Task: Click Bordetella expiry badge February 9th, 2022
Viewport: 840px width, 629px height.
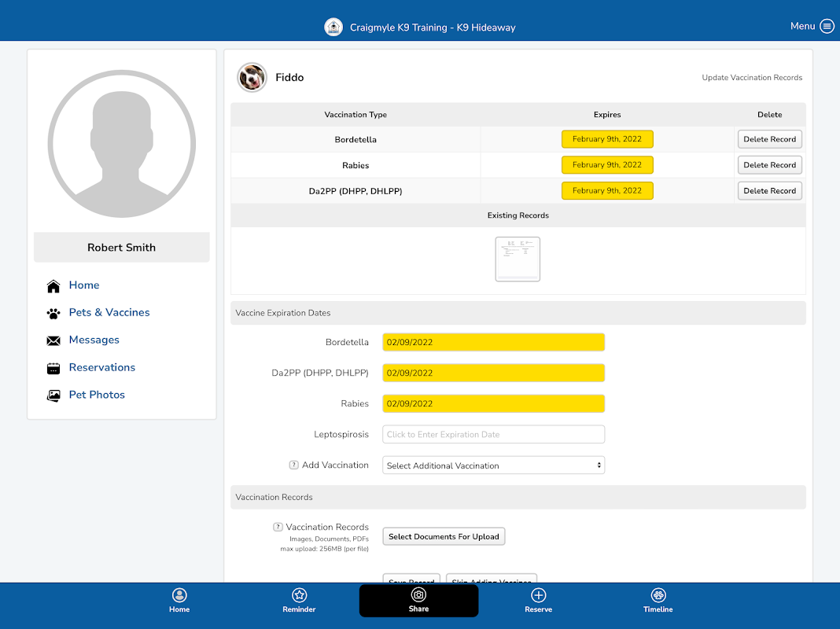Action: coord(607,139)
